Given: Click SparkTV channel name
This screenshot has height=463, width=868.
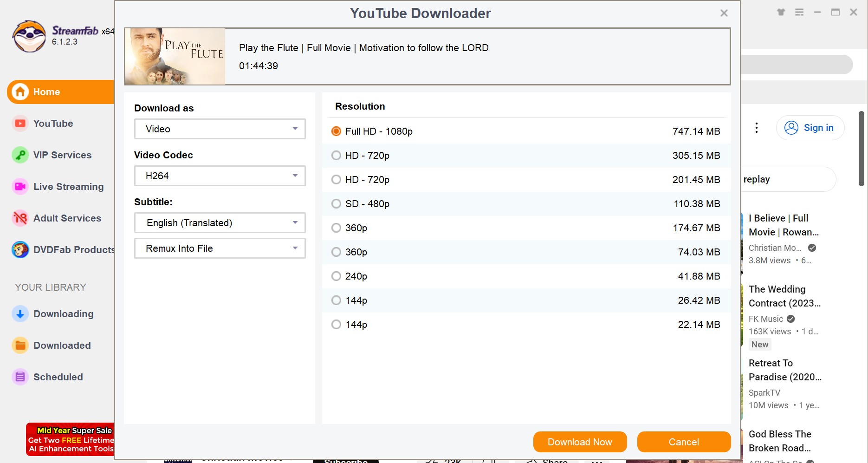Looking at the screenshot, I should click(x=764, y=393).
